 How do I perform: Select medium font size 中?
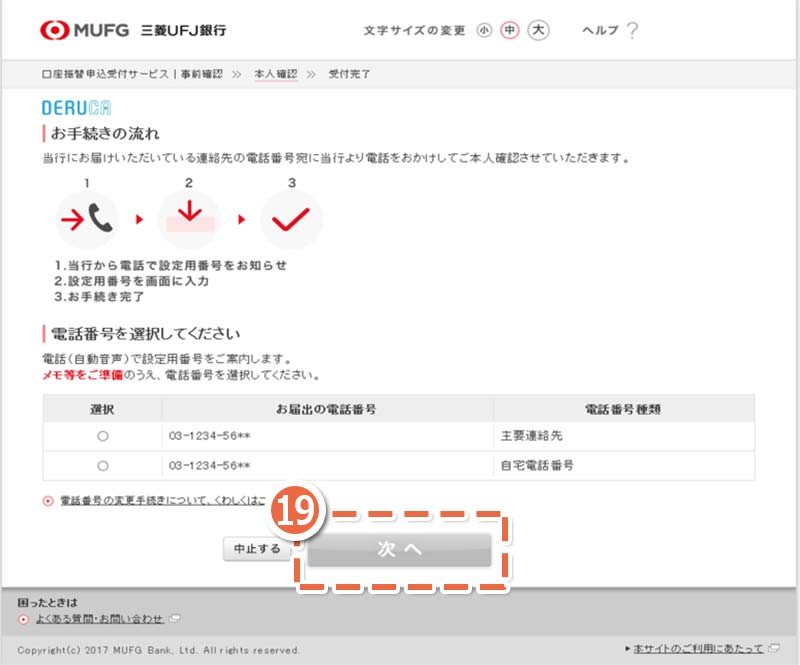509,31
